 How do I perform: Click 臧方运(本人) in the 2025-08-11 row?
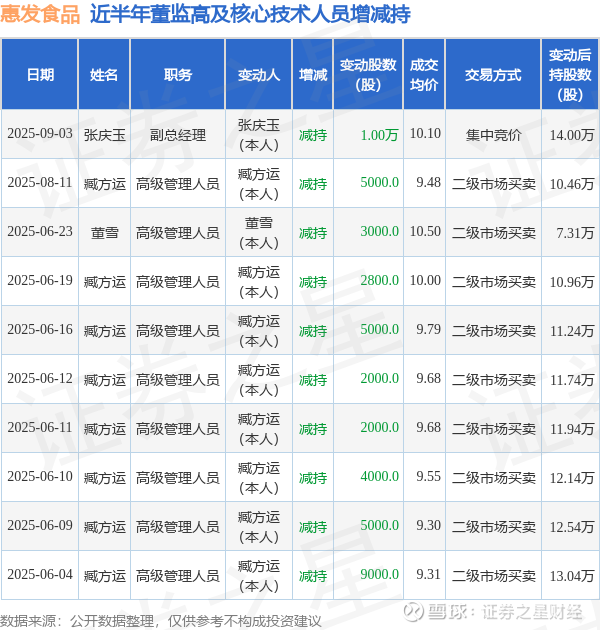(x=258, y=184)
